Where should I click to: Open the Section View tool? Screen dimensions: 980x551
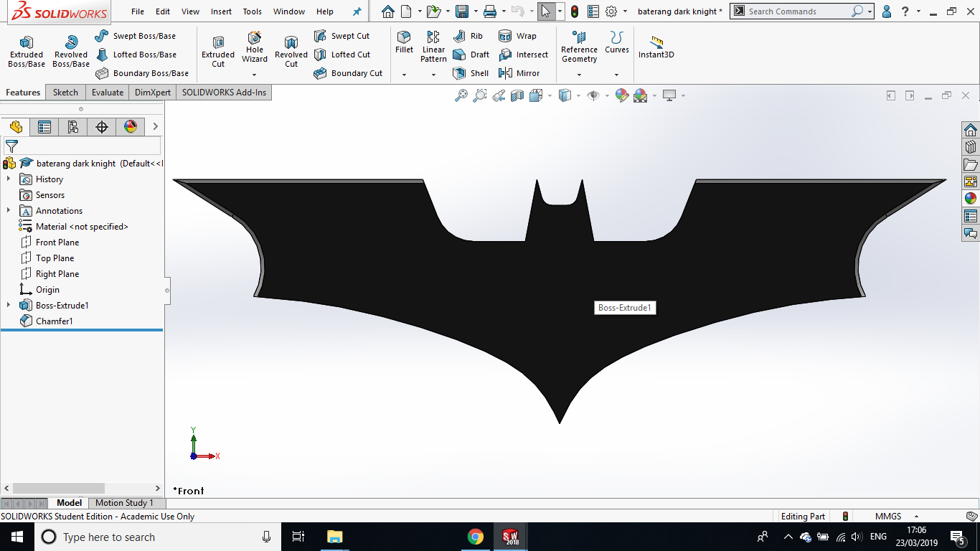517,95
